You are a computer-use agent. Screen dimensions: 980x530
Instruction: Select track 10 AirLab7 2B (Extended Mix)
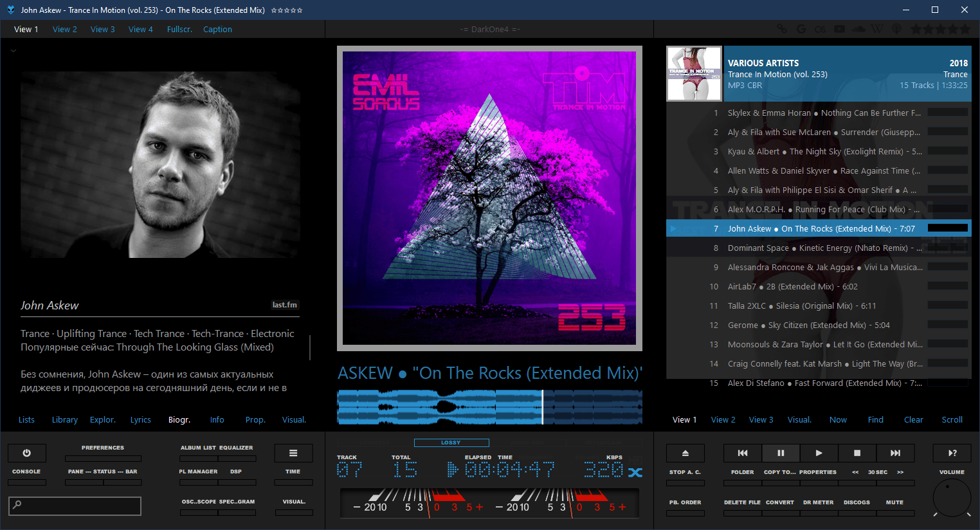(x=819, y=286)
